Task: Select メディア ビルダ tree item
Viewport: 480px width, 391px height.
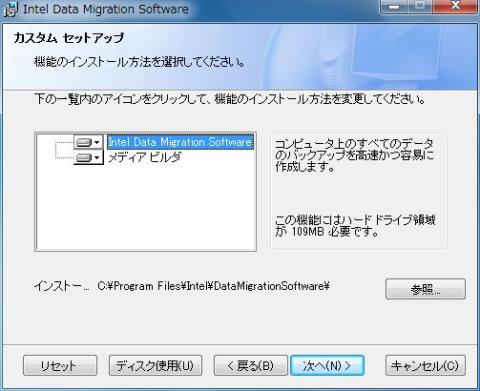Action: [145, 157]
